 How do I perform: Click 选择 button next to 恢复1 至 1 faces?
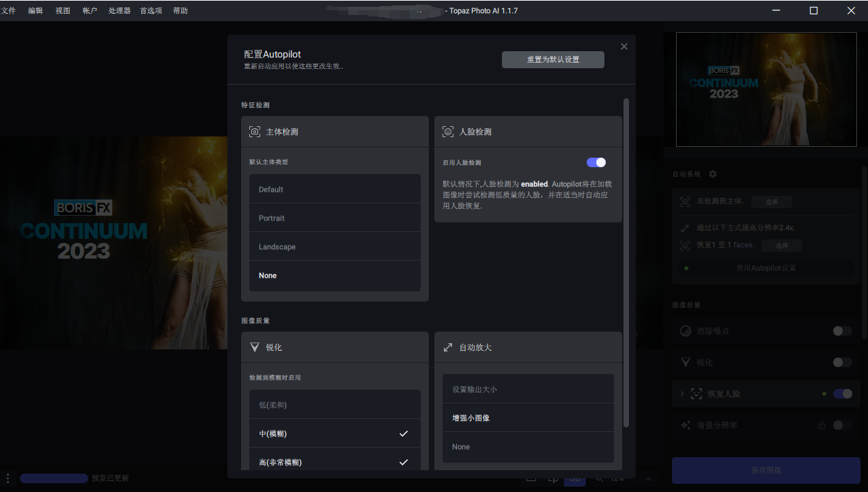click(x=782, y=245)
